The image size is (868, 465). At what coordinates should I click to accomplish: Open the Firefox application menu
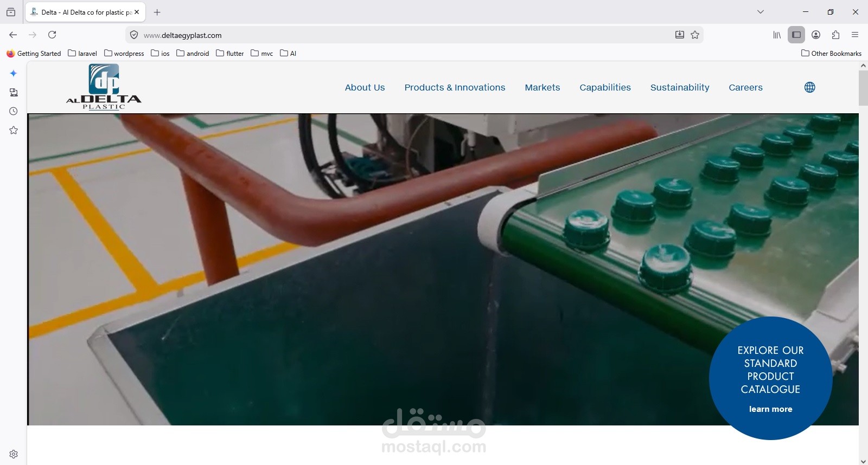point(855,35)
